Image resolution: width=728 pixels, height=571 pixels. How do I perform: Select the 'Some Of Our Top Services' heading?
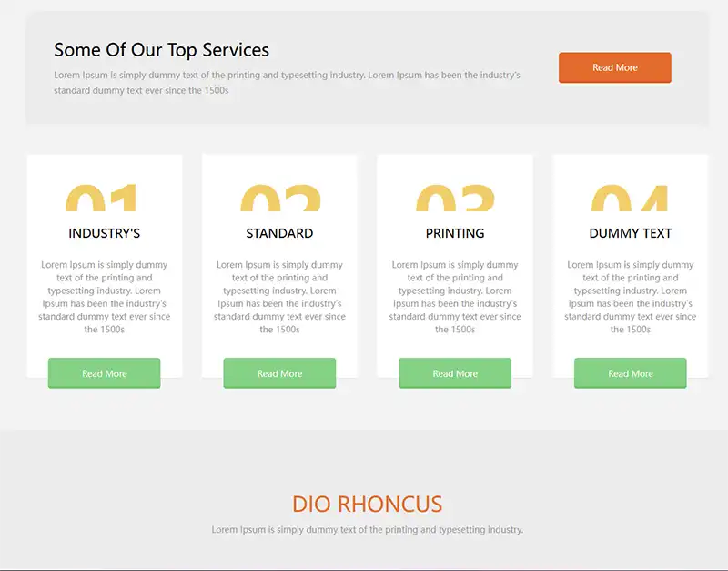pos(162,50)
